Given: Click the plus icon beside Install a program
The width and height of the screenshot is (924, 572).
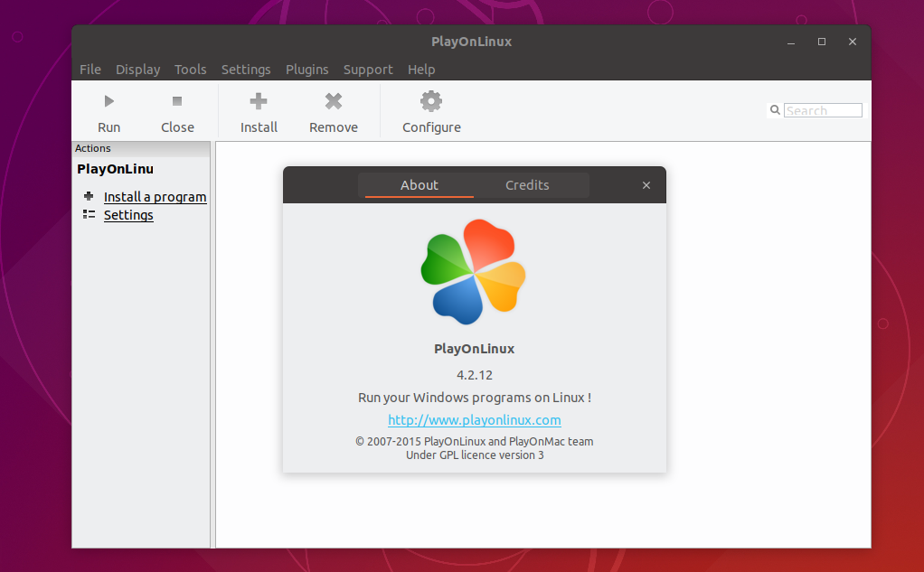Looking at the screenshot, I should tap(89, 196).
